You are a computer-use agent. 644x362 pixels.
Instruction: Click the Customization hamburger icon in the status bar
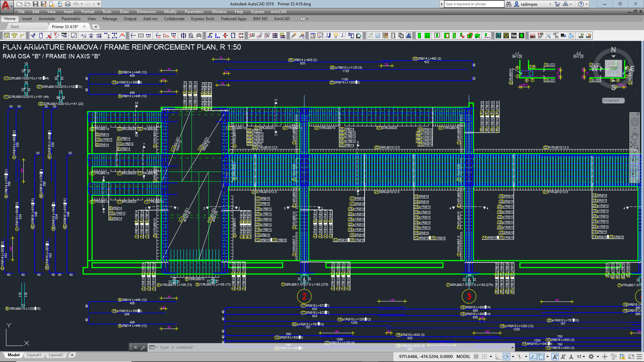(x=639, y=357)
